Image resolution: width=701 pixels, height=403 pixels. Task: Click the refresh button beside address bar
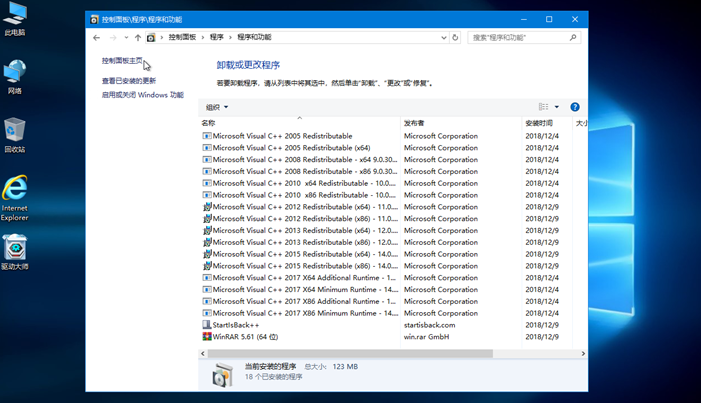pyautogui.click(x=455, y=38)
